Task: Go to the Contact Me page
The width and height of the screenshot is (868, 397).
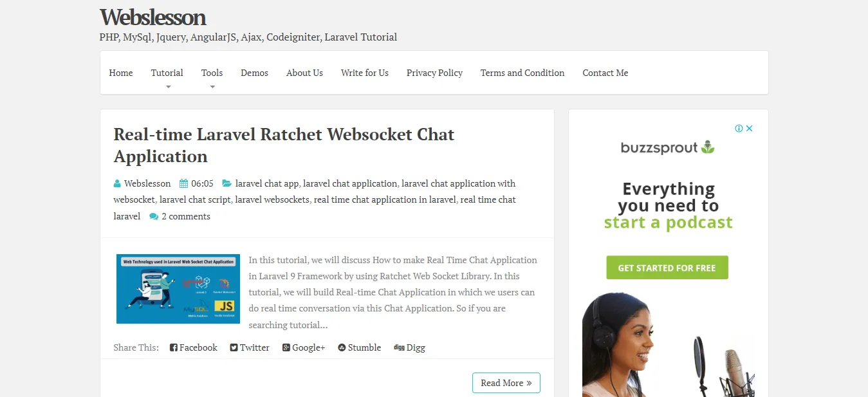Action: point(605,73)
